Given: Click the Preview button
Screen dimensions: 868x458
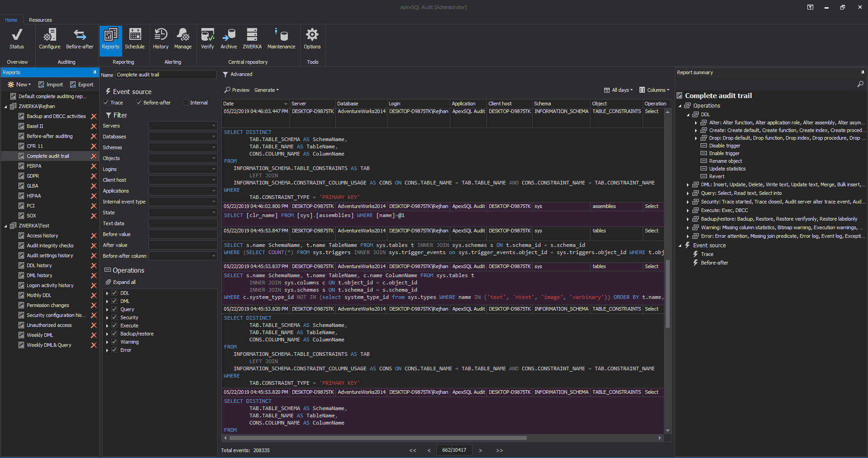Looking at the screenshot, I should coord(237,90).
